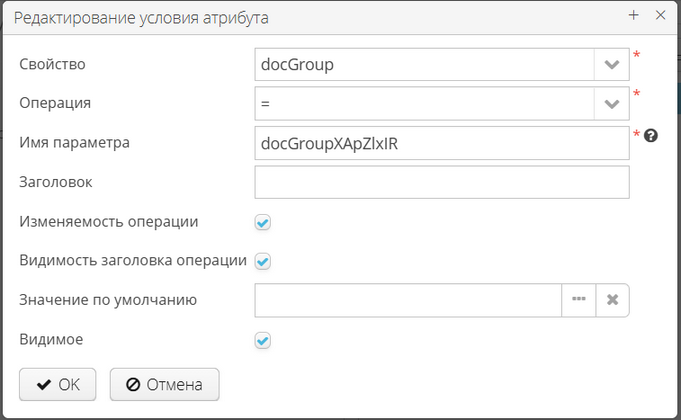Focus the Имя параметра input field
The image size is (681, 420).
442,143
